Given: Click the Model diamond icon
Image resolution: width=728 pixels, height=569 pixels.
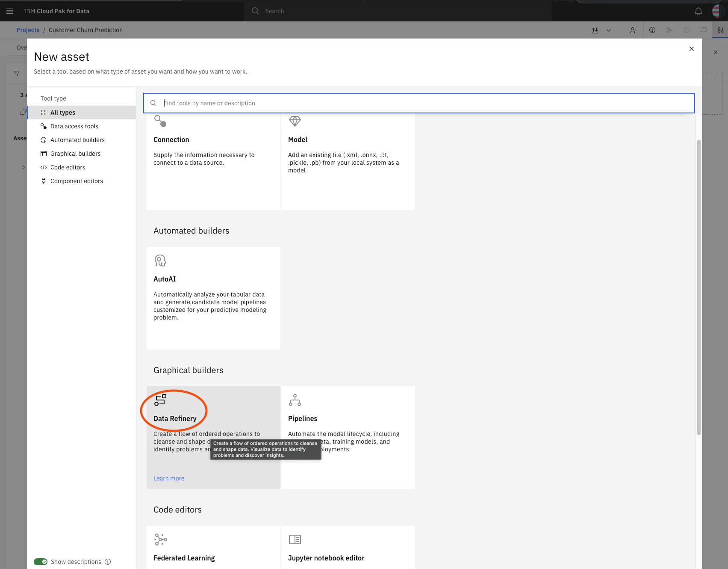Looking at the screenshot, I should (x=295, y=121).
